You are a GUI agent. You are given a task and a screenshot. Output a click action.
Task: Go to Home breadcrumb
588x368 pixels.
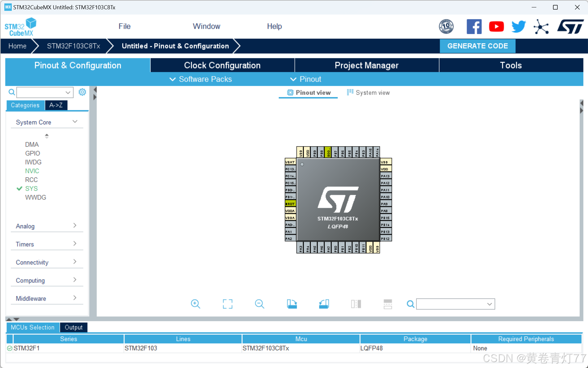coord(17,46)
